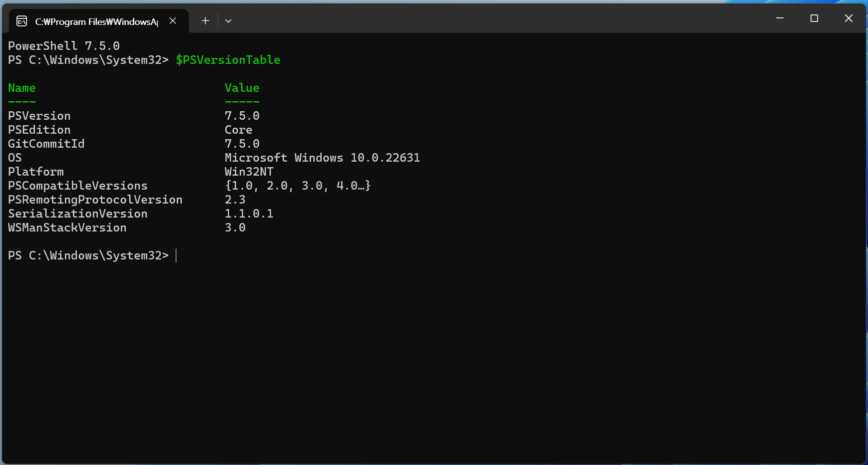Close the current terminal tab
The height and width of the screenshot is (465, 868).
pos(173,21)
